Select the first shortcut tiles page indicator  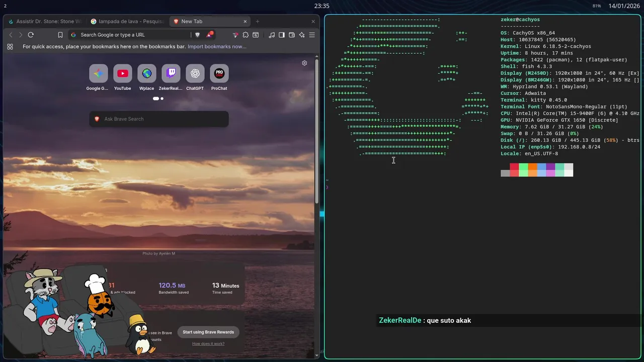tap(156, 99)
